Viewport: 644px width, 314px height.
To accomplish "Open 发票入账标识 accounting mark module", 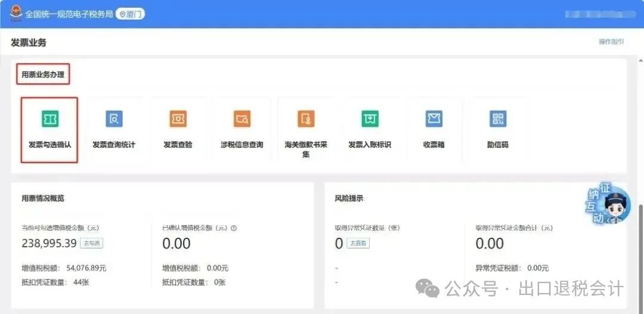I will [x=370, y=119].
